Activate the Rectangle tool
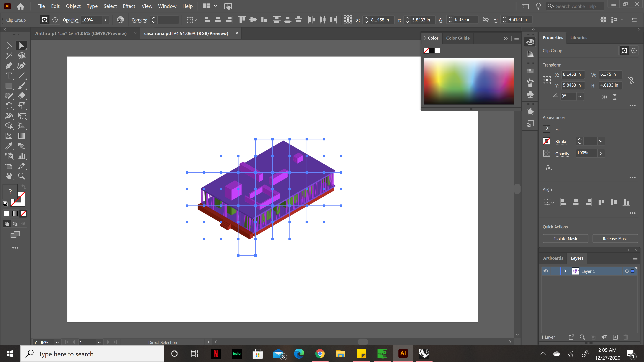This screenshot has height=362, width=644. tap(9, 86)
